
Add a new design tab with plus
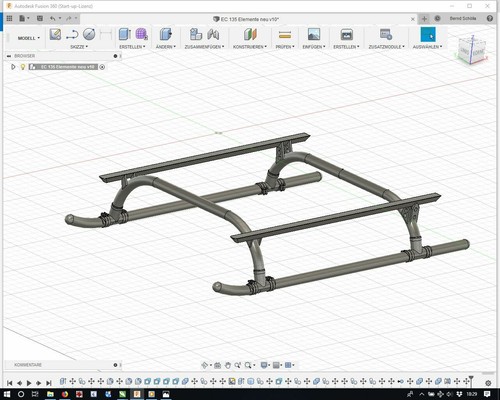pos(424,19)
